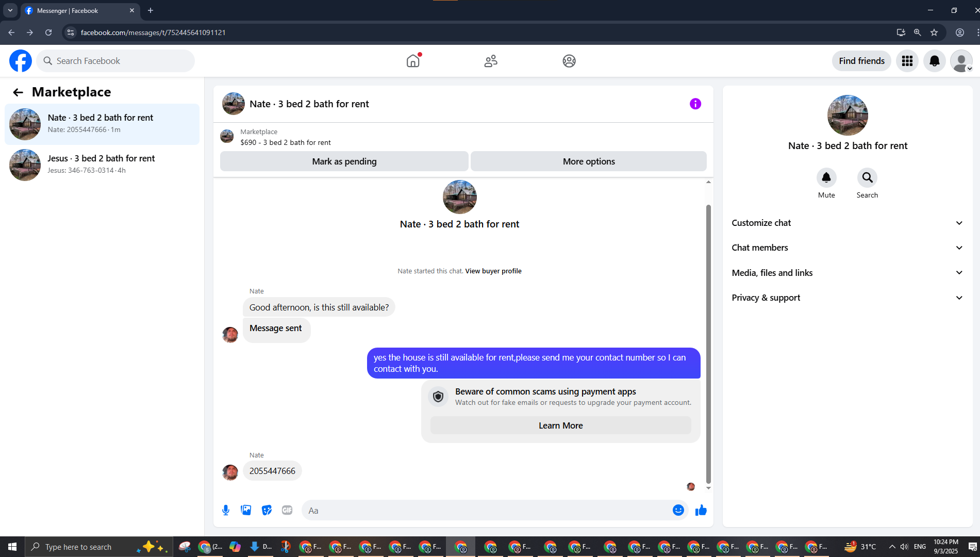Search in conversation using the magnifier icon
Viewport: 980px width, 557px height.
[x=867, y=178]
